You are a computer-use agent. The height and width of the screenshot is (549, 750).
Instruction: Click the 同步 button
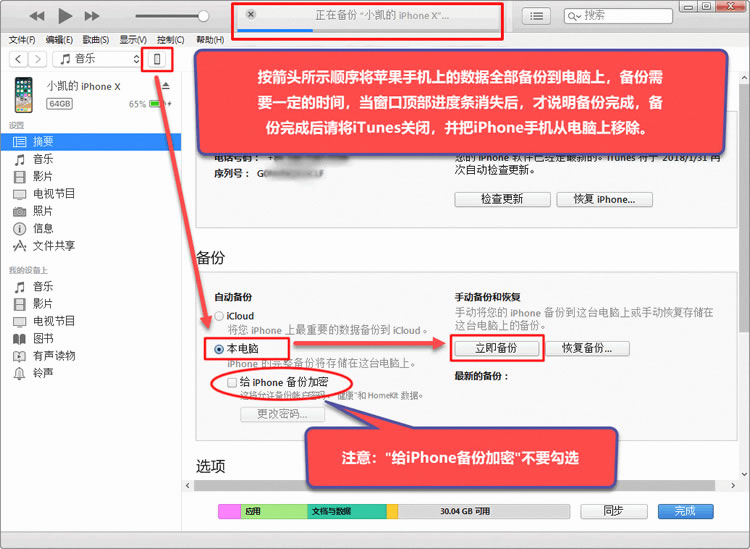[x=614, y=511]
